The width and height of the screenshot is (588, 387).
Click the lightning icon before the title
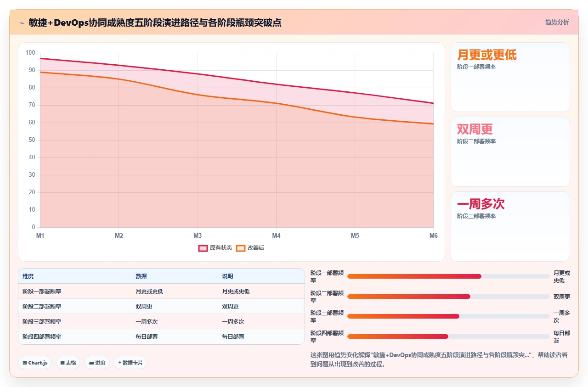[22, 22]
